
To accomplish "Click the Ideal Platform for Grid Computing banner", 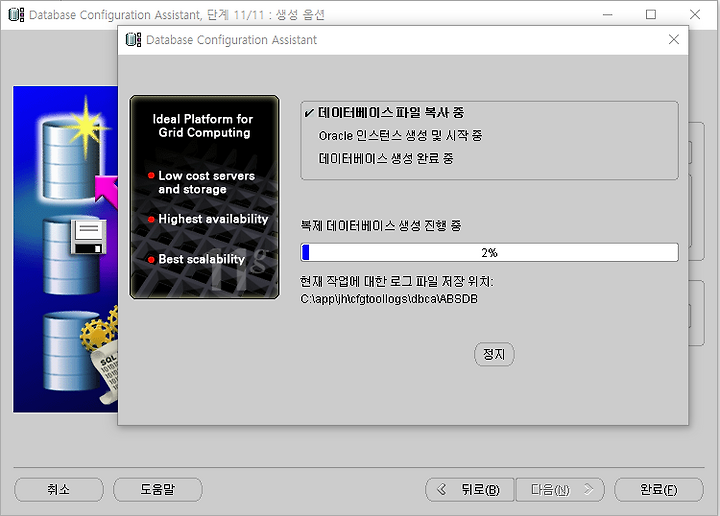I will coord(203,126).
